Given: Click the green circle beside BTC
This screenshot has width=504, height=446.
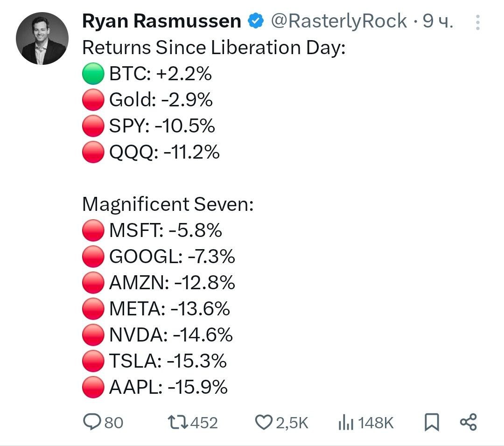Looking at the screenshot, I should pyautogui.click(x=93, y=74).
